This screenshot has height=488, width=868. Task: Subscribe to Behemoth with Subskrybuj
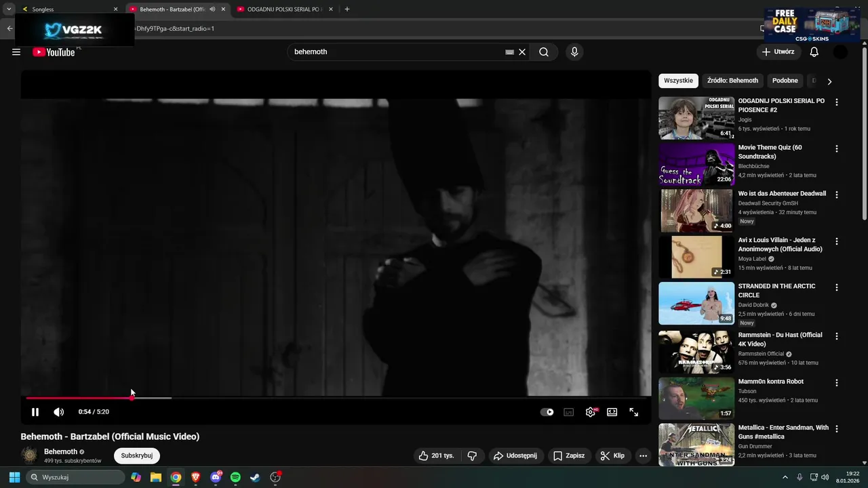[137, 455]
